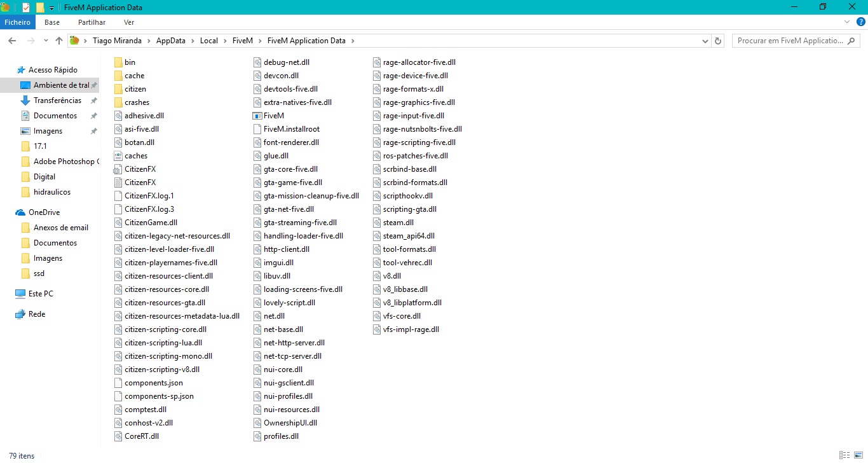868x463 pixels.
Task: Select the vfs-impl-rage.dll file
Action: coord(406,329)
